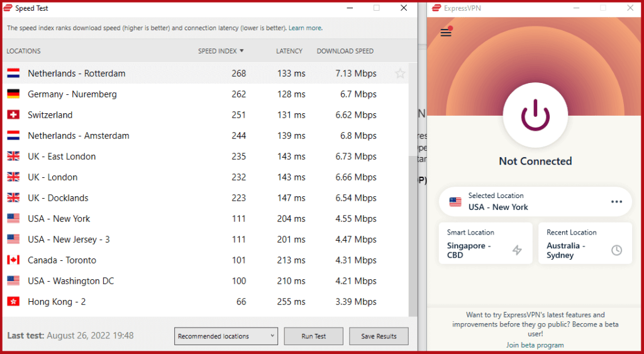Select the USA - Washington DC row
The image size is (644, 354).
[x=206, y=281]
